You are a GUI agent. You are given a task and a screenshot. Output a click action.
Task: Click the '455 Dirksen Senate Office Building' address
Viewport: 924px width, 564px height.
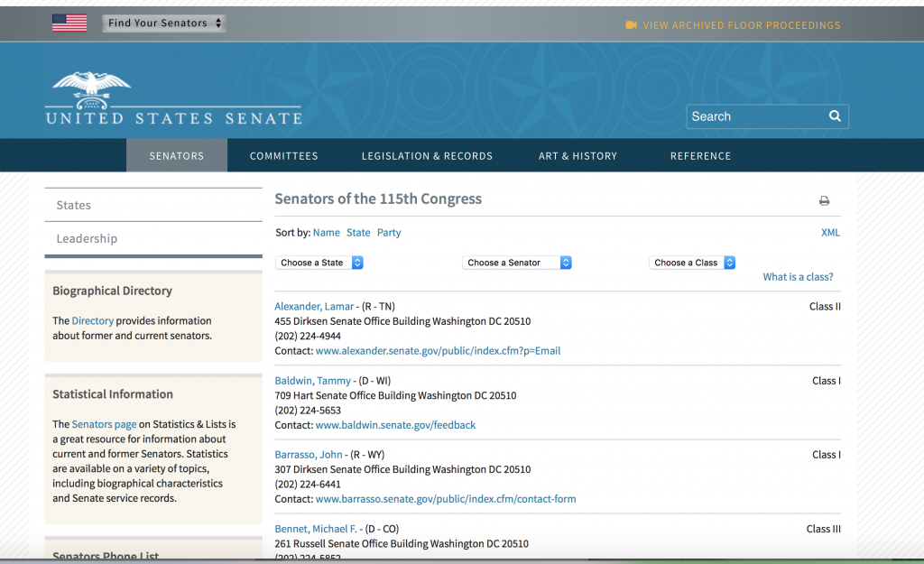click(x=352, y=321)
